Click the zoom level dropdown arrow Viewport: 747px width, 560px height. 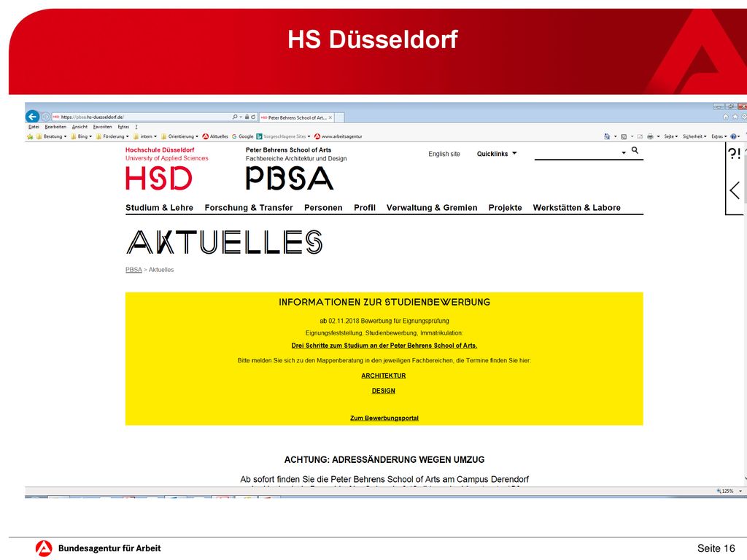pos(740,491)
